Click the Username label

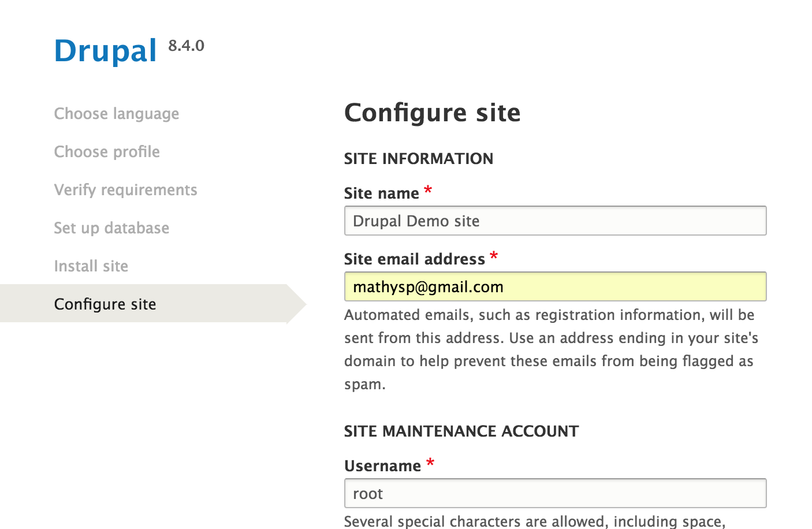pyautogui.click(x=382, y=465)
